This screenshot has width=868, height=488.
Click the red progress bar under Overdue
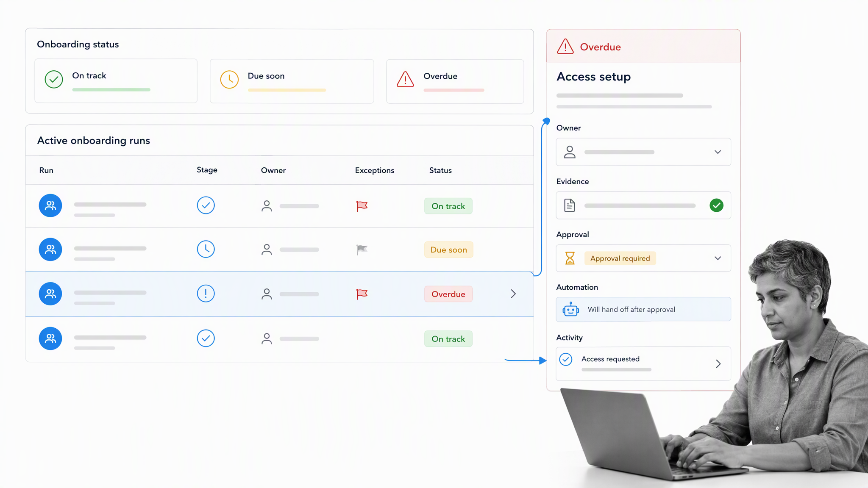[x=454, y=90]
